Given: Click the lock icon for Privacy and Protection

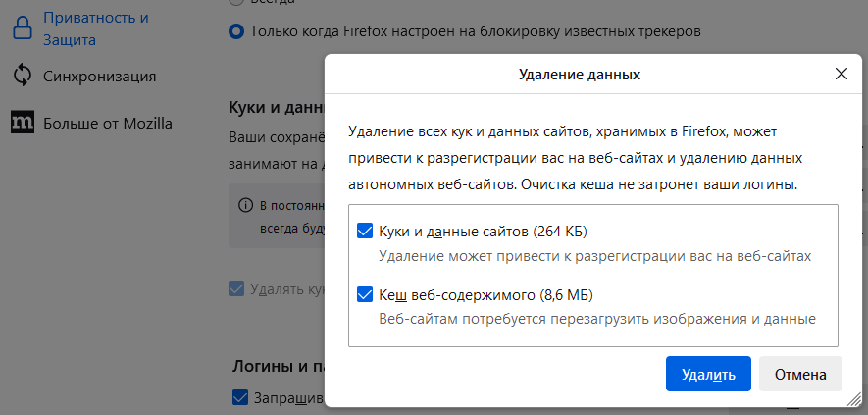Looking at the screenshot, I should coord(23,28).
